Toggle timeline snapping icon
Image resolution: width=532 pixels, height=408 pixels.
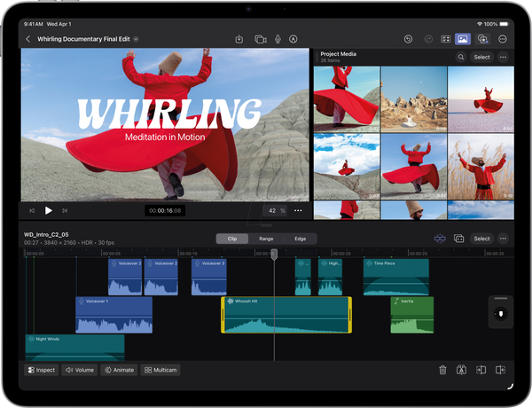440,239
